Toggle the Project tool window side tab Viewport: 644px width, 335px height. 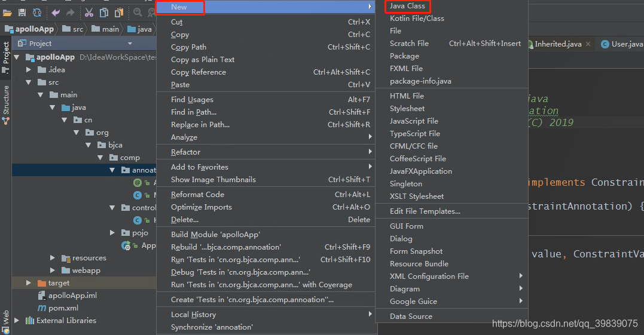(6, 57)
